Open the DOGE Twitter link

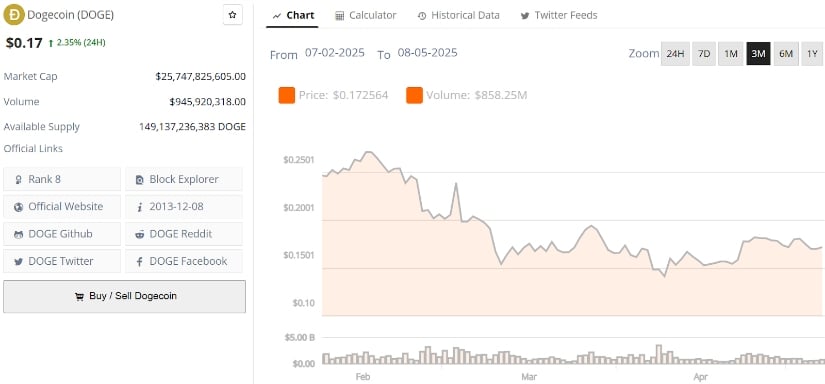62,261
